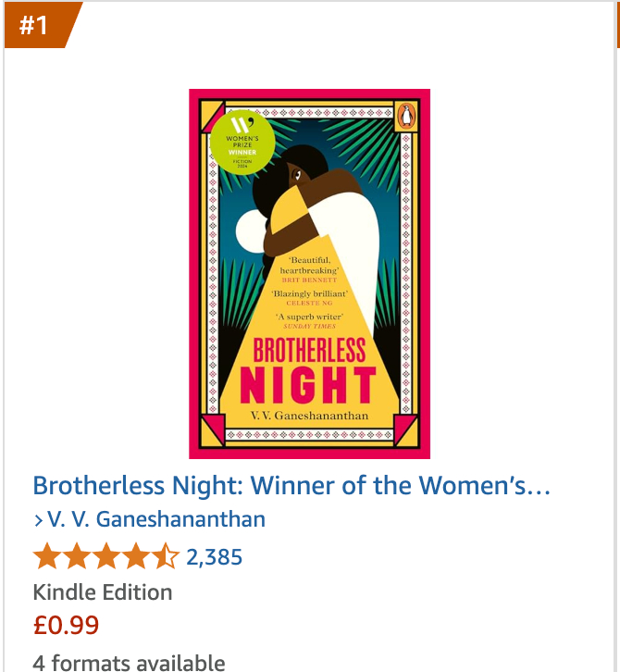Open the 2,385 ratings count link
Screen dimensions: 620x672
pyautogui.click(x=214, y=557)
